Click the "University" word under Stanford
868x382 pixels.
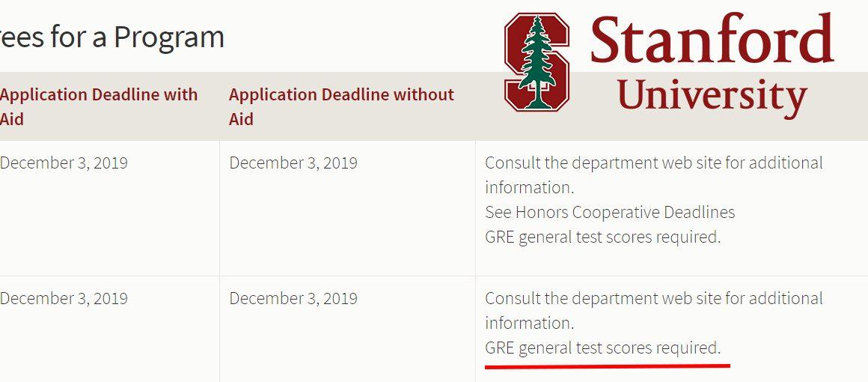tap(712, 95)
